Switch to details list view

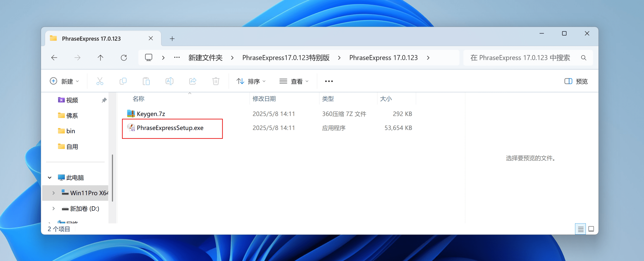click(580, 229)
